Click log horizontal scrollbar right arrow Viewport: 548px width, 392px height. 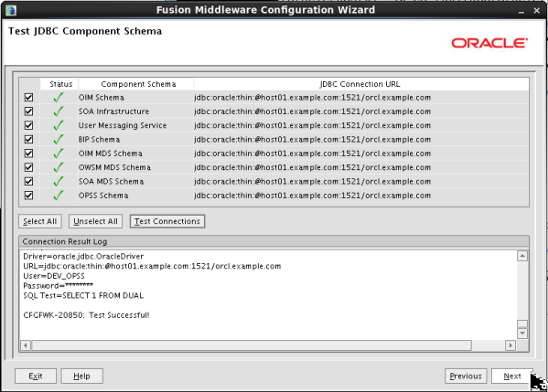click(x=510, y=345)
